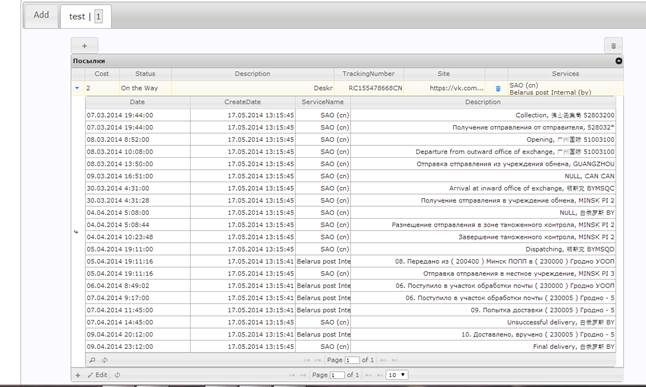Viewport: 646px width, 387px height.
Task: Collapse the Посылки grid with the circle icon
Action: pyautogui.click(x=618, y=61)
